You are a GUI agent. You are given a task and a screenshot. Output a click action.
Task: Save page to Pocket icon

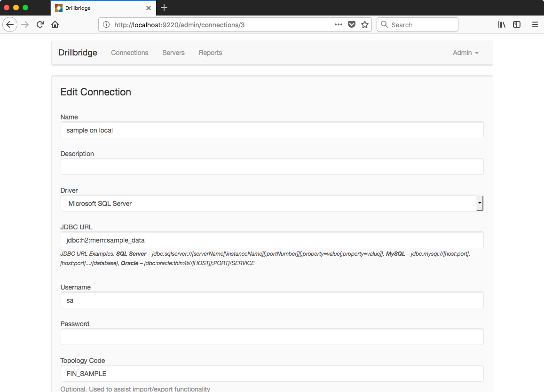click(351, 24)
